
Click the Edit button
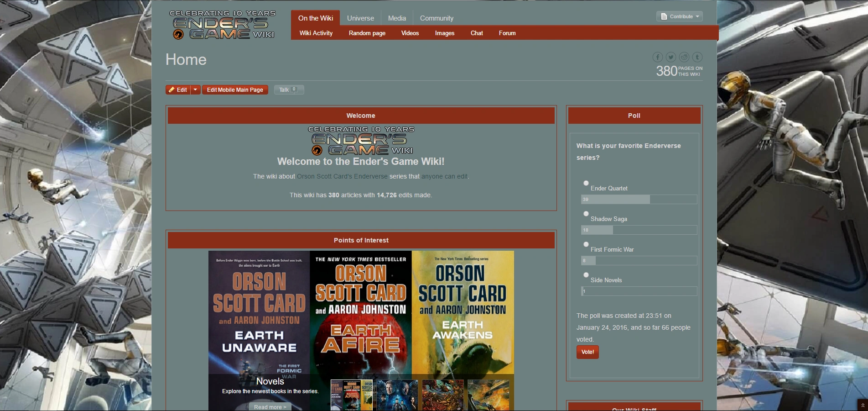point(178,90)
